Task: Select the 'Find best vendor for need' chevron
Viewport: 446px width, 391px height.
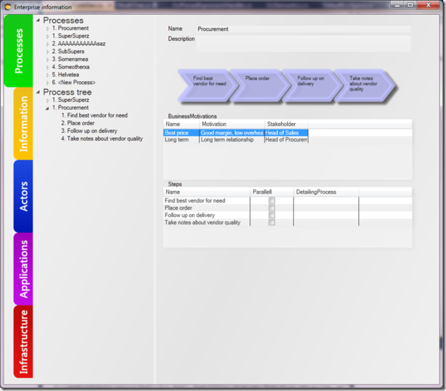Action: (x=207, y=85)
